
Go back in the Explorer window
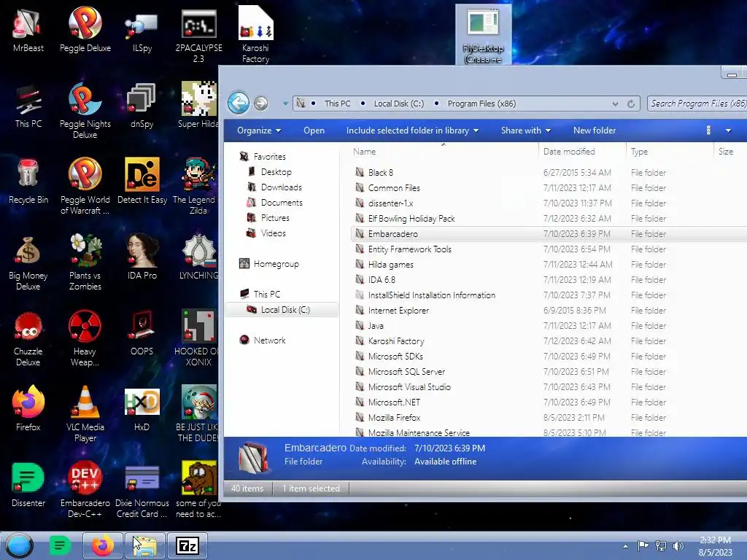click(x=239, y=102)
